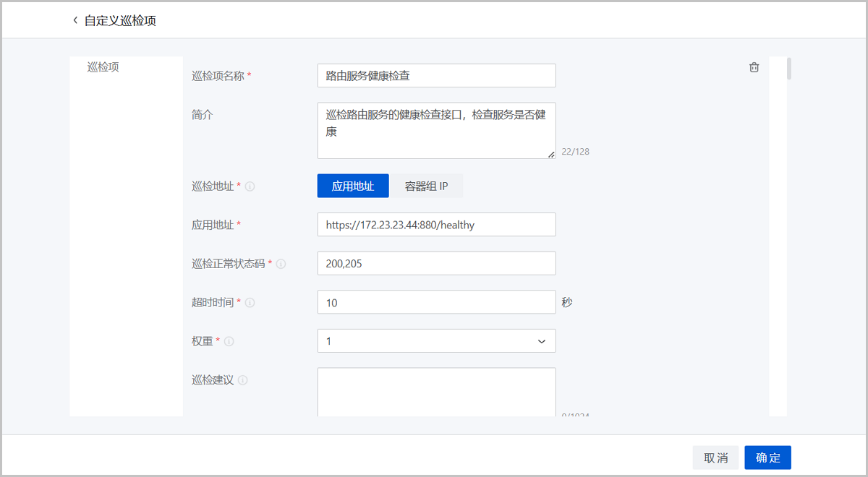Image resolution: width=868 pixels, height=477 pixels.
Task: Click 取消 to cancel editing
Action: [x=715, y=457]
